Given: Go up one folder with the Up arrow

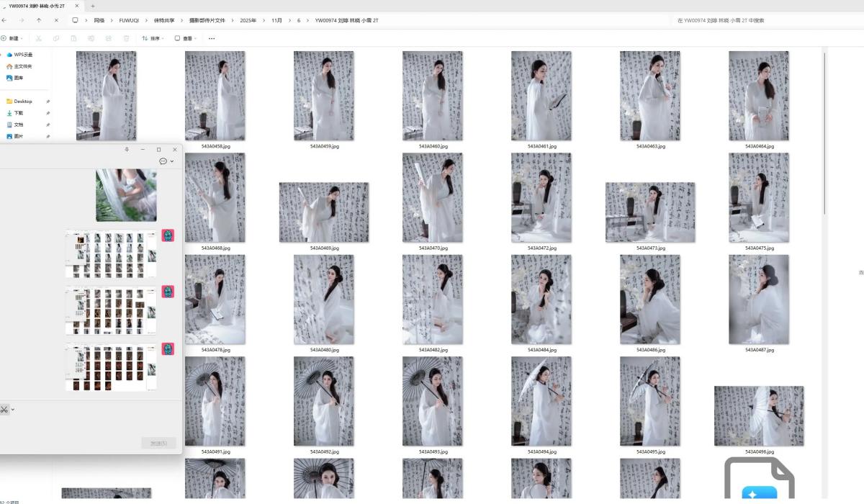Looking at the screenshot, I should click(39, 20).
